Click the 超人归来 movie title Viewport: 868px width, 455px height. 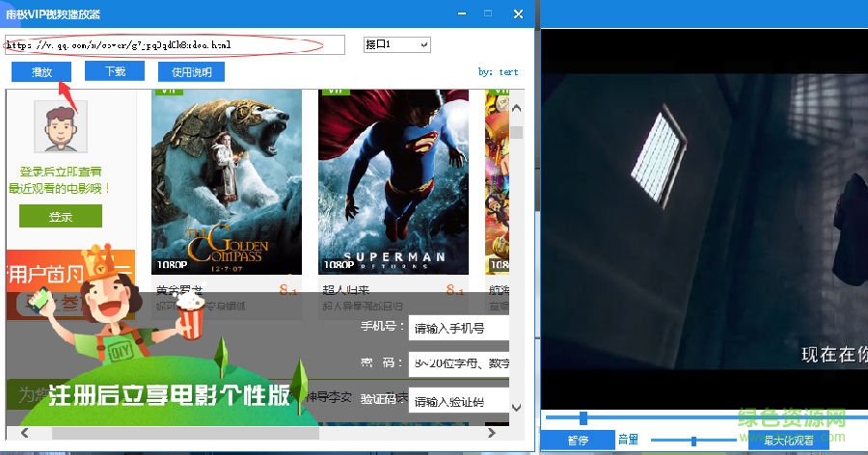346,290
